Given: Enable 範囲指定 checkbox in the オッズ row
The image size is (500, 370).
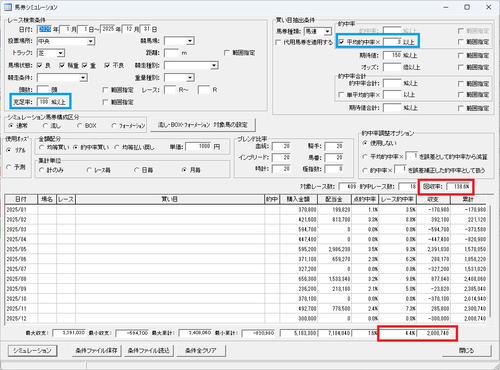Looking at the screenshot, I should [461, 68].
